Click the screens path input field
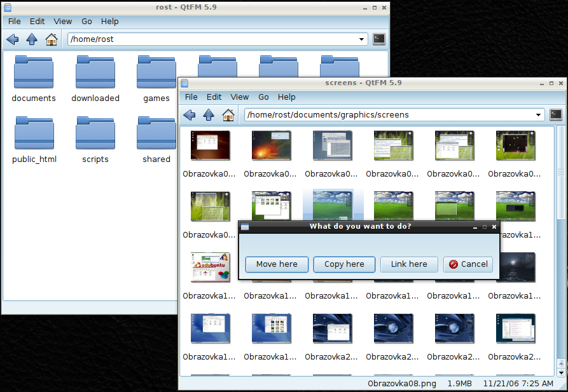 pyautogui.click(x=394, y=115)
